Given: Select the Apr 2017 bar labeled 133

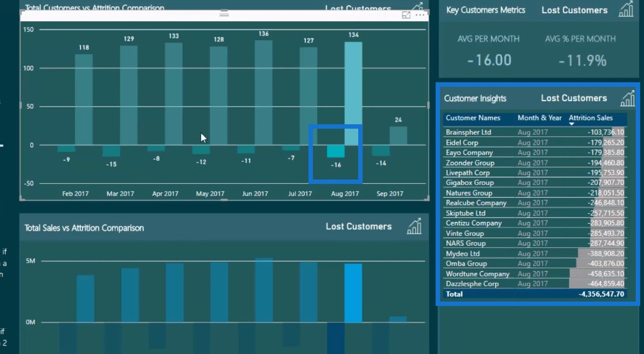Looking at the screenshot, I should [174, 94].
